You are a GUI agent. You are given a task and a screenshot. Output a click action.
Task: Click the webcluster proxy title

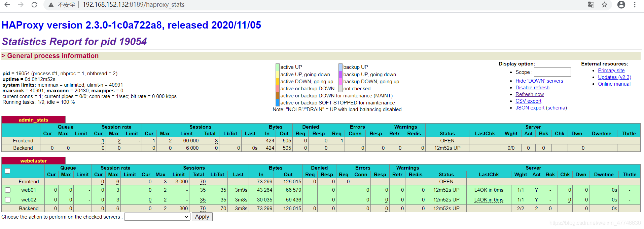pyautogui.click(x=33, y=161)
